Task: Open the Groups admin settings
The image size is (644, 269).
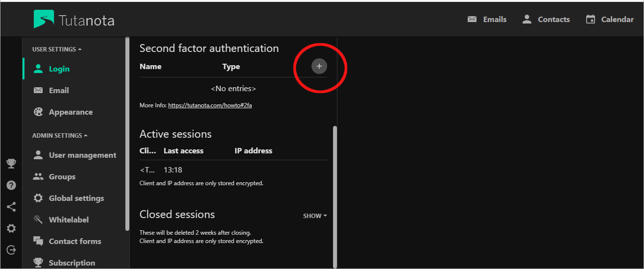Action: coord(62,177)
